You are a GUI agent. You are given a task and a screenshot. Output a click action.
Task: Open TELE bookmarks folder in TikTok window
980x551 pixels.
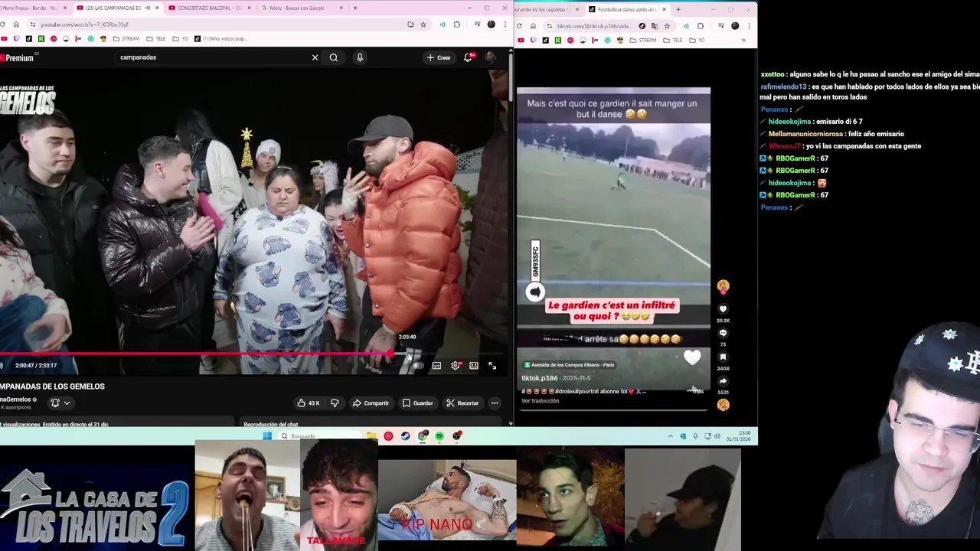(673, 40)
